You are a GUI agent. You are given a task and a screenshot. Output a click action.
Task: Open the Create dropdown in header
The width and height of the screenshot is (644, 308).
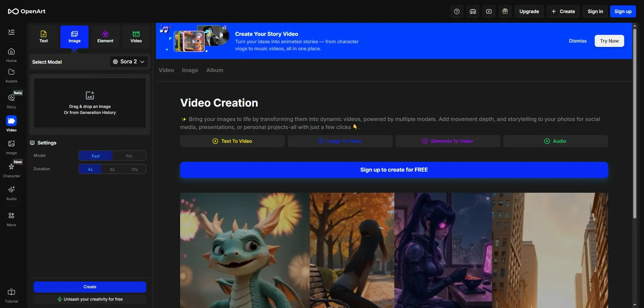pos(563,11)
